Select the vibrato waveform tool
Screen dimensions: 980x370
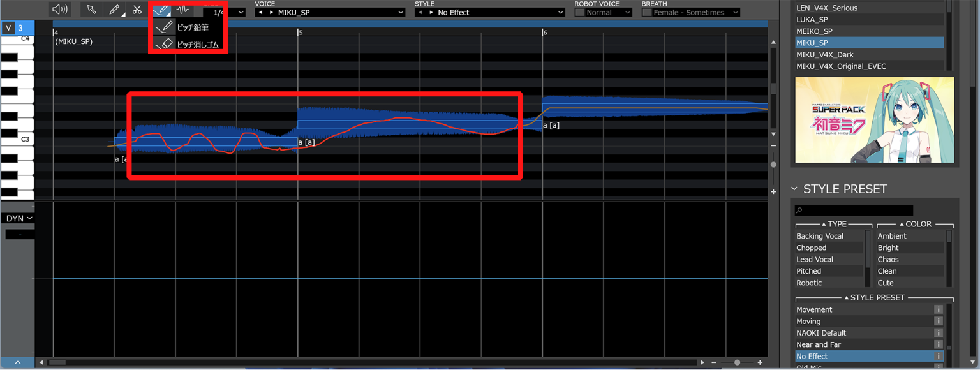tap(183, 9)
